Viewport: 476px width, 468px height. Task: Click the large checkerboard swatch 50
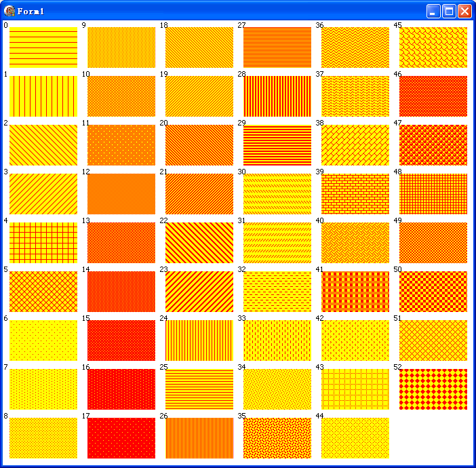pos(433,292)
